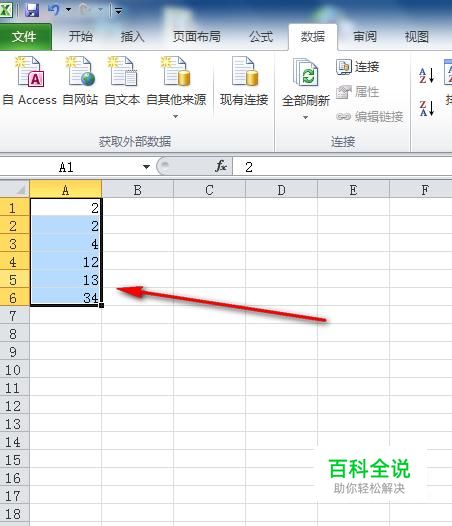Switch to the 审阅 tab
The width and height of the screenshot is (452, 526).
click(365, 37)
